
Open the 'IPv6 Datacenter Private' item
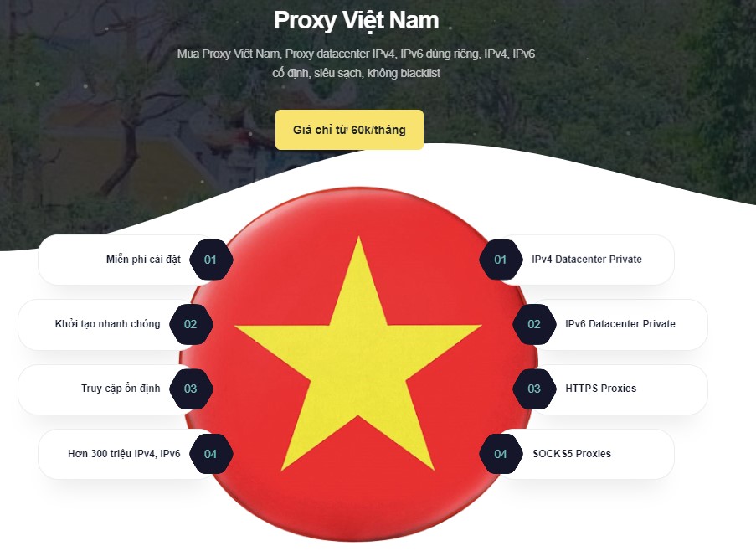point(620,324)
